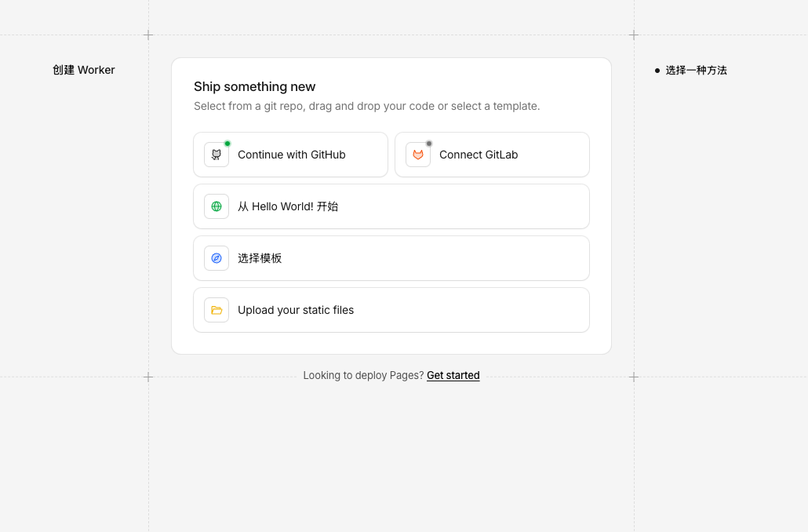
Task: Click the green status dot on GitHub icon
Action: pos(227,144)
